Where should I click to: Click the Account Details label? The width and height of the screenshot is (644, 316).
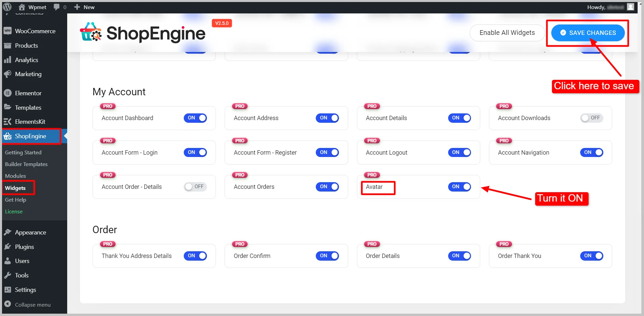(386, 118)
